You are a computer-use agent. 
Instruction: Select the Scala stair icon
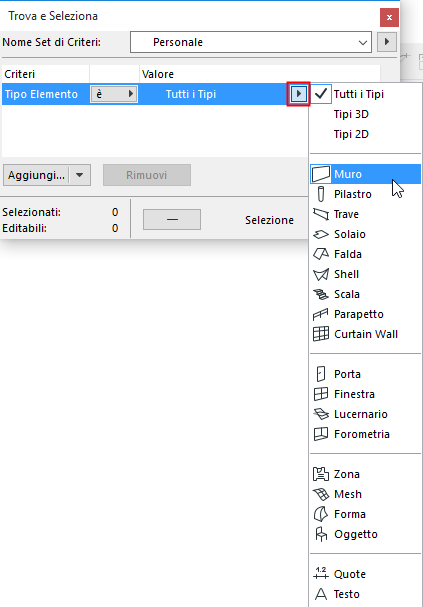[x=321, y=294]
